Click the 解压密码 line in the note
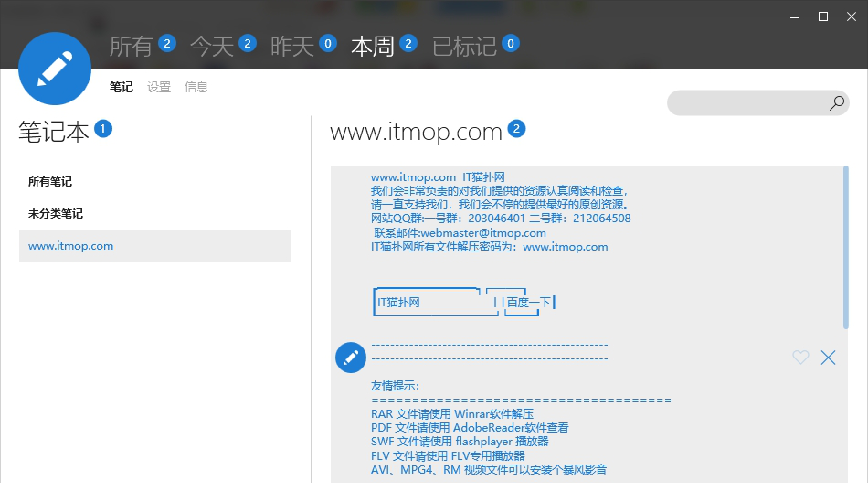Viewport: 868px width, 502px height. (490, 247)
